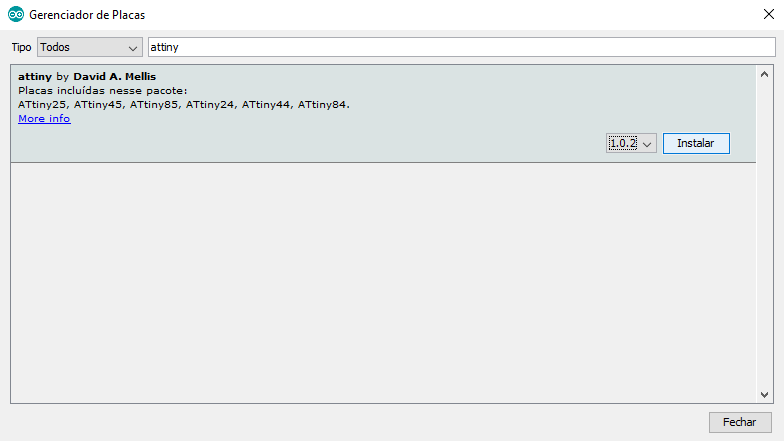This screenshot has width=784, height=441.
Task: Click the arrow beside version 1.0.2
Action: (647, 144)
